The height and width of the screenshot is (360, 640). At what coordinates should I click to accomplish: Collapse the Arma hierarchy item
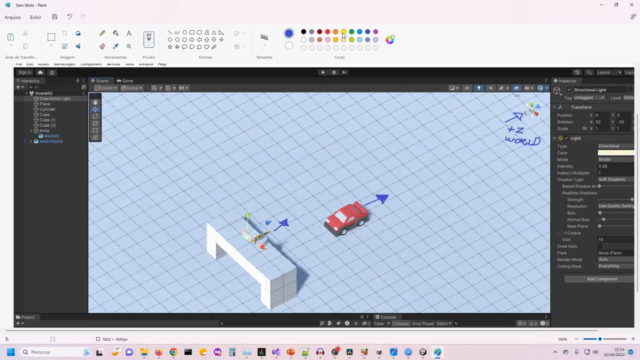tap(31, 131)
